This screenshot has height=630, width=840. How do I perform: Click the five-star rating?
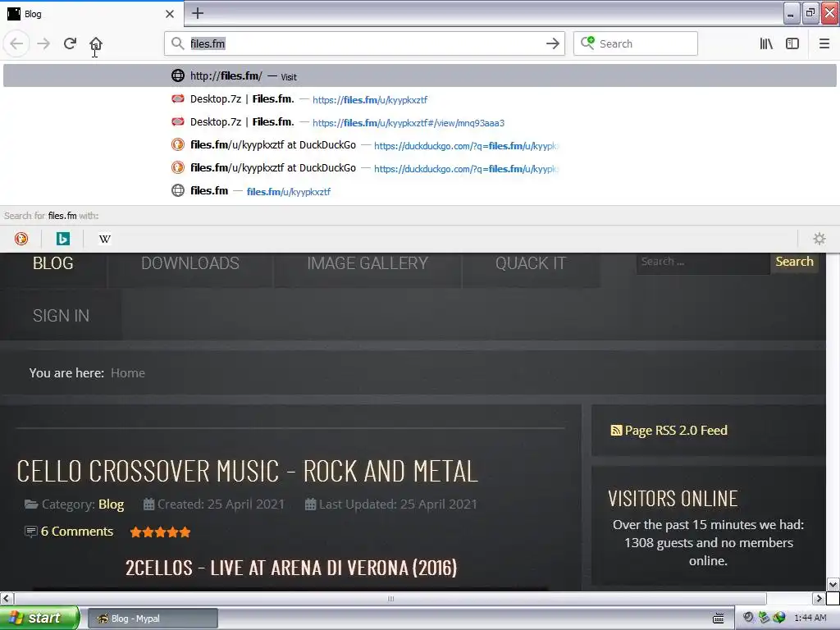(x=160, y=532)
